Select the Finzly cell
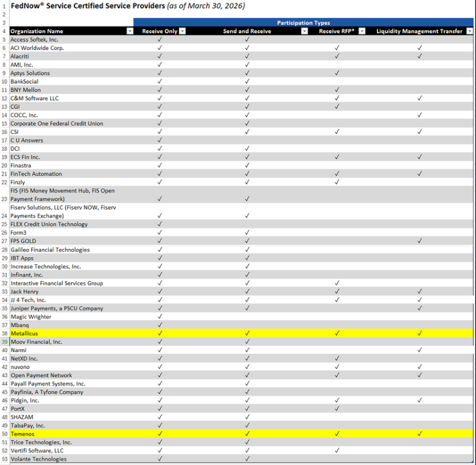Viewport: 476px width, 465px height. click(72, 182)
